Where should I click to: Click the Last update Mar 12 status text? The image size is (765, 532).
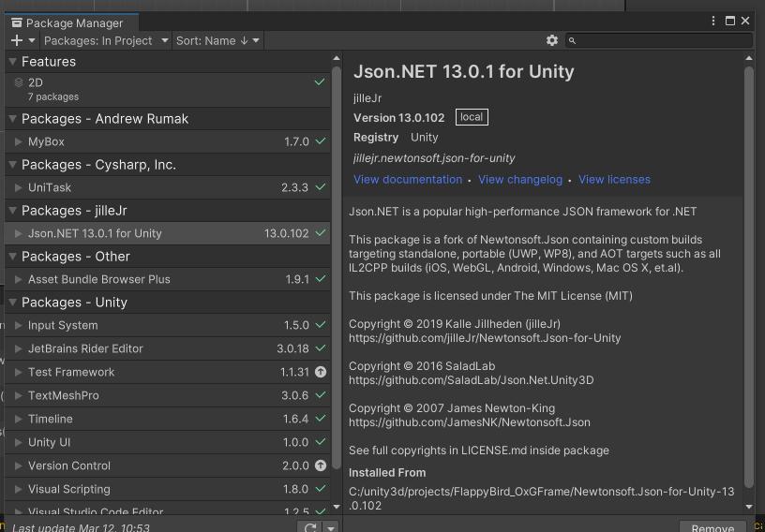point(81,527)
